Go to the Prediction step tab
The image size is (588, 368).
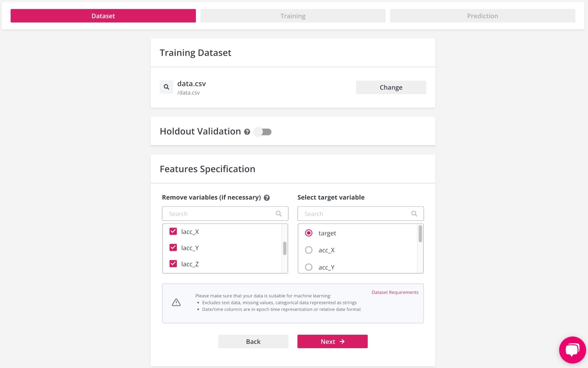pyautogui.click(x=482, y=16)
